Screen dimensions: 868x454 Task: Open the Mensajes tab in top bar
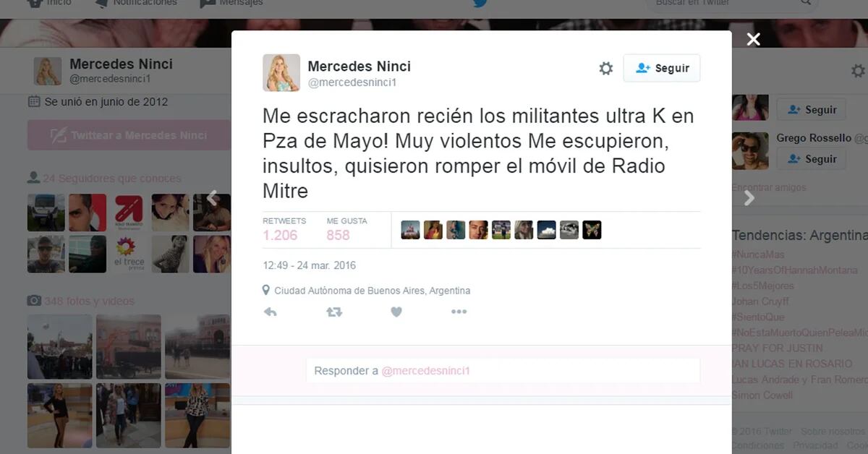[231, 4]
